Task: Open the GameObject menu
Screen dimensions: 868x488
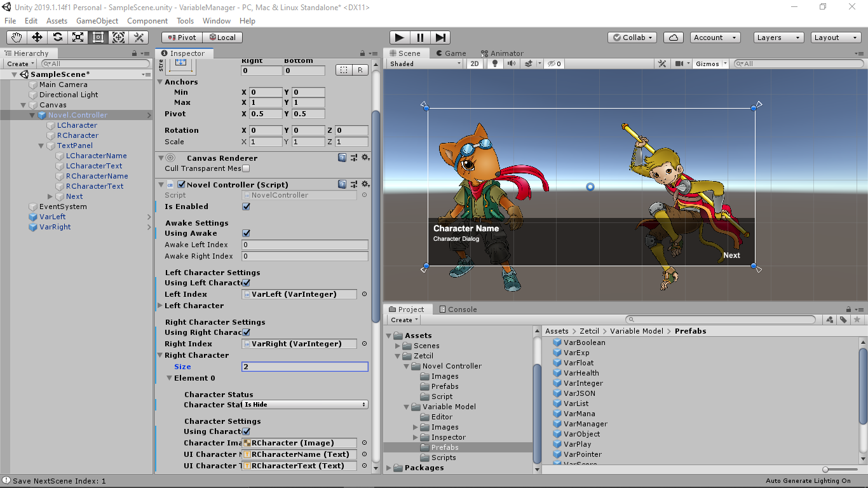Action: tap(97, 20)
